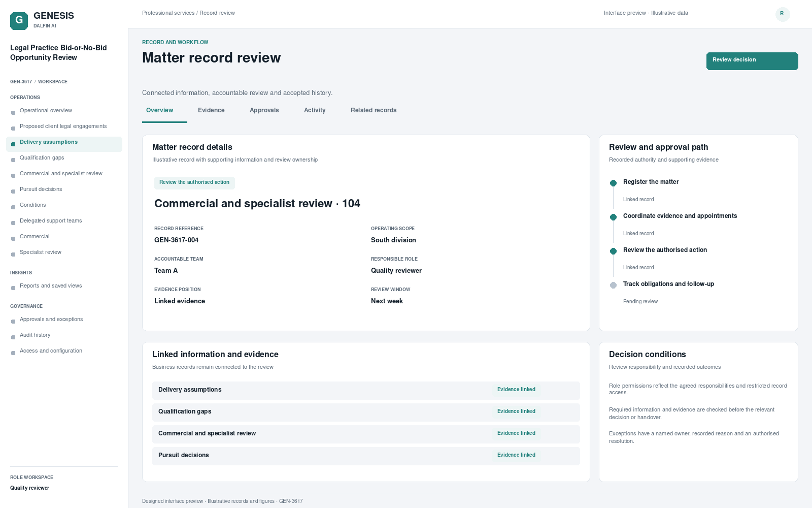Open Operational overview in sidebar
Image resolution: width=812 pixels, height=508 pixels.
click(64, 111)
